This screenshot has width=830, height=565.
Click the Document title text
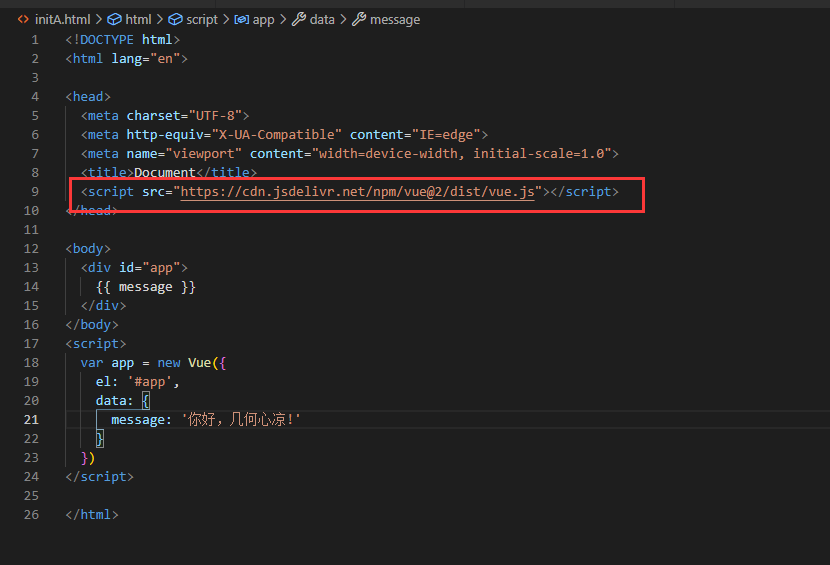click(165, 173)
